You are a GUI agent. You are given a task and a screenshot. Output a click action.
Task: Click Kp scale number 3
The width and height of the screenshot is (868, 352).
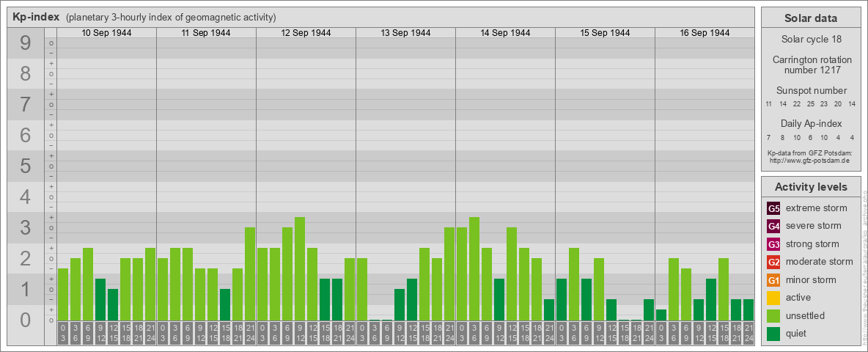pyautogui.click(x=25, y=227)
